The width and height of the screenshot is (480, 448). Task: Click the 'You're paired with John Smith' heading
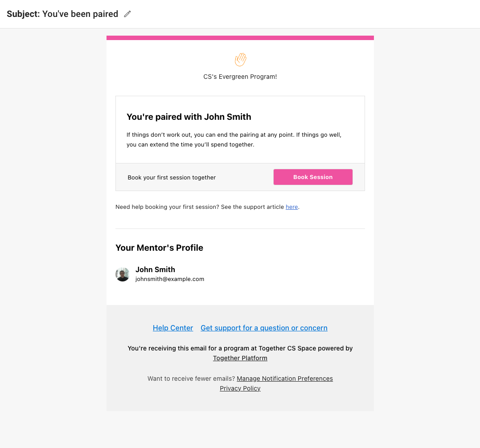[x=189, y=117]
